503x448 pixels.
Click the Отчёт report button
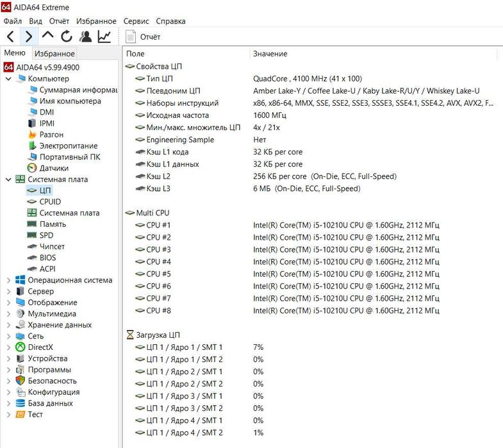(x=143, y=37)
